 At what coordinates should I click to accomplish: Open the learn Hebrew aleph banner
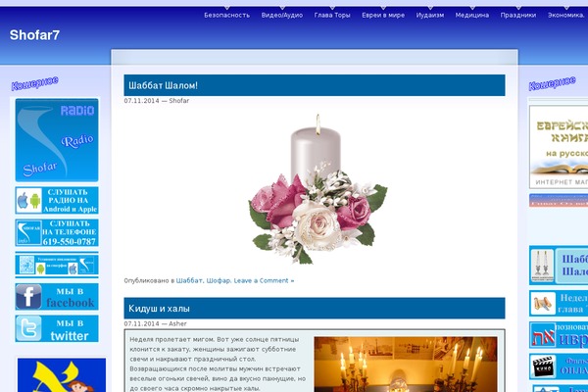[559, 335]
